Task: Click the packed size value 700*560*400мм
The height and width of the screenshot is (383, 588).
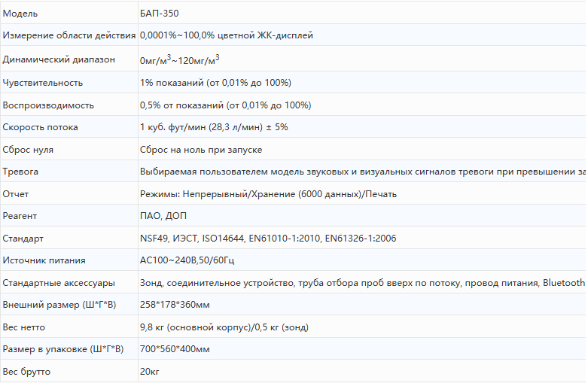Action: pos(175,349)
